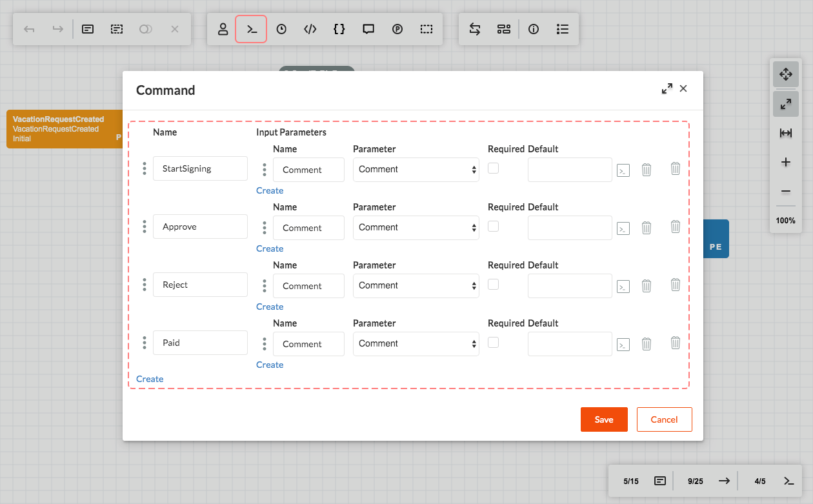Select the dashed rectangle selection tool

coord(427,29)
